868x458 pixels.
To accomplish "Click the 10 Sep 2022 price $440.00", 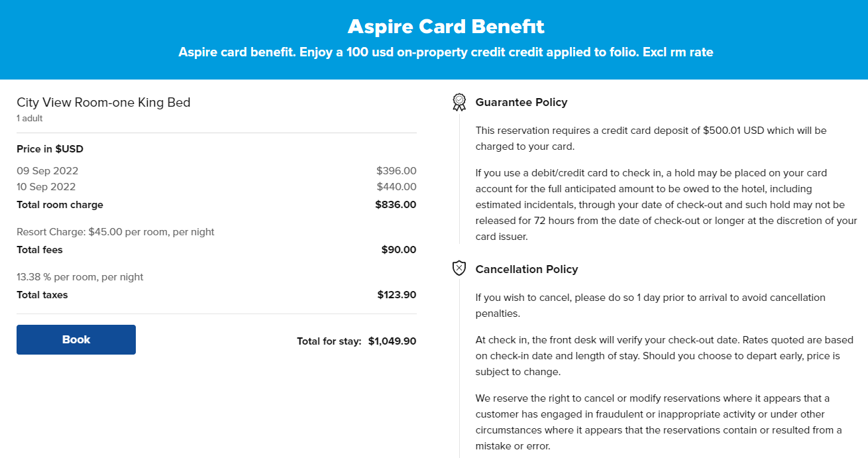I will coord(397,187).
